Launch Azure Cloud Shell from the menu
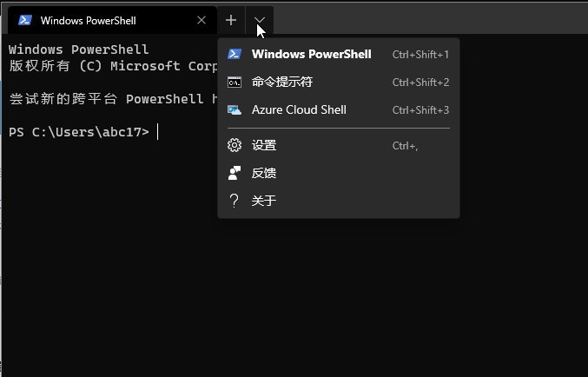 tap(299, 110)
